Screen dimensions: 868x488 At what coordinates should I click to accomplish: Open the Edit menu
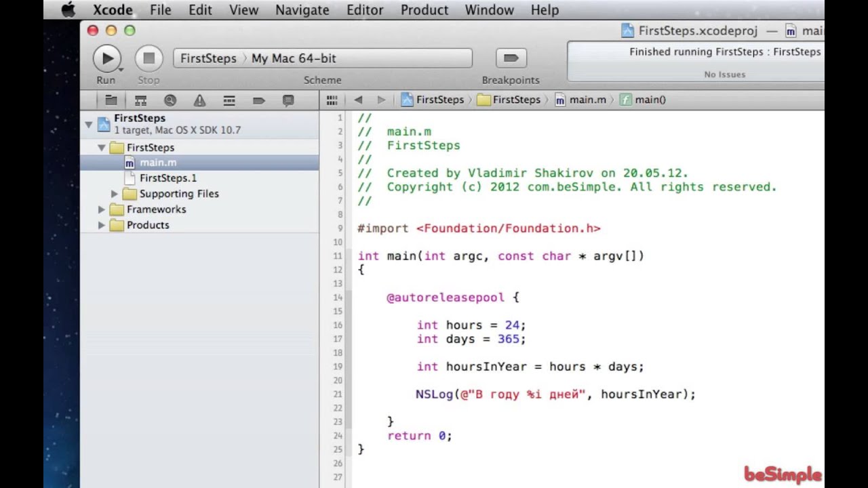200,10
